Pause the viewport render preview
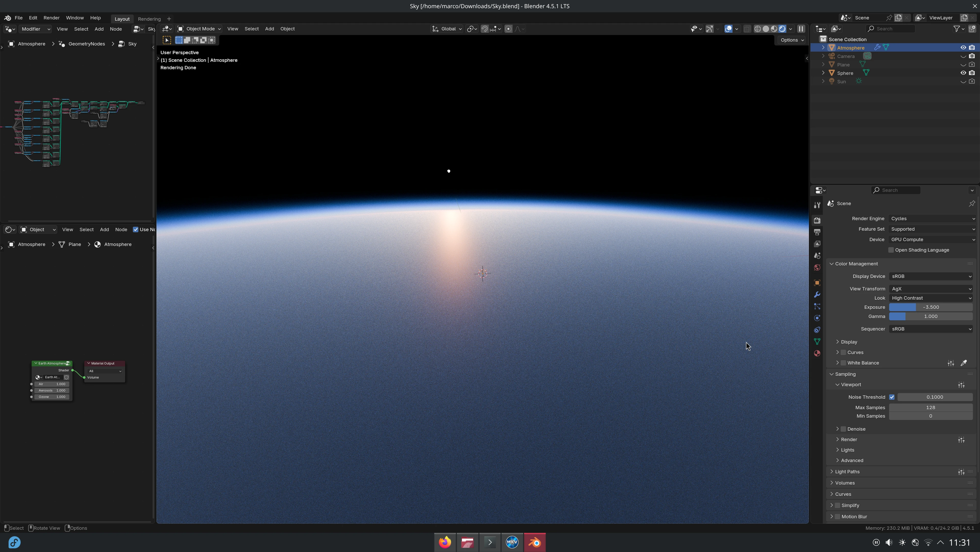This screenshot has width=980, height=552. pos(801,29)
